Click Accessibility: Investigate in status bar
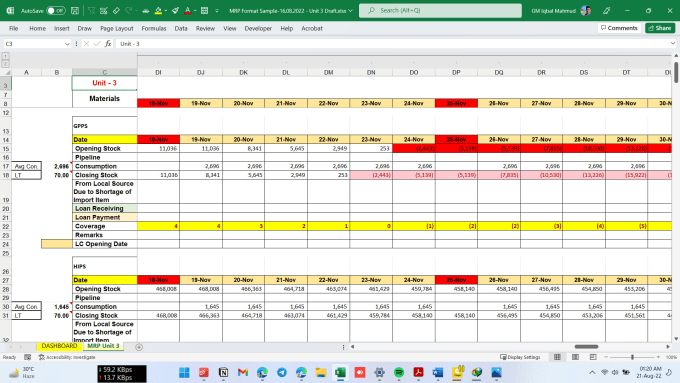Screen dimensions: 680x383 tap(67, 357)
